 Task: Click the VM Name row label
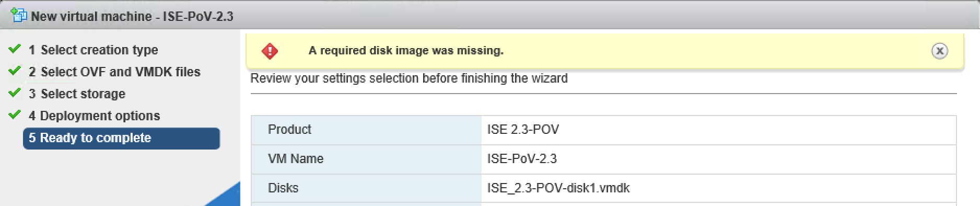(x=296, y=158)
